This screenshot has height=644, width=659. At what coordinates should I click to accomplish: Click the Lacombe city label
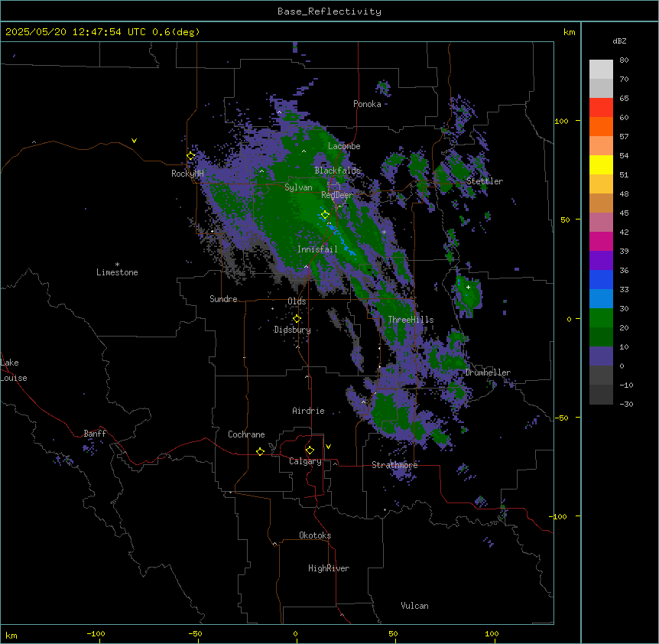[x=344, y=146]
